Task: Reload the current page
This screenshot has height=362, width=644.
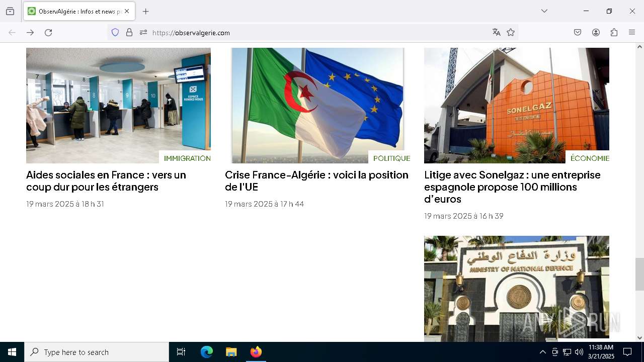Action: point(48,32)
